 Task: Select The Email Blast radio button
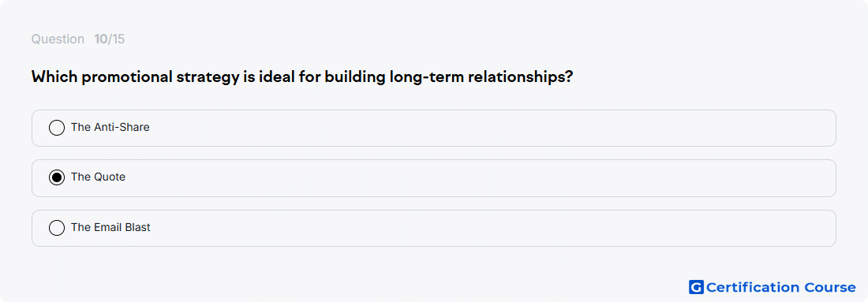click(x=57, y=228)
